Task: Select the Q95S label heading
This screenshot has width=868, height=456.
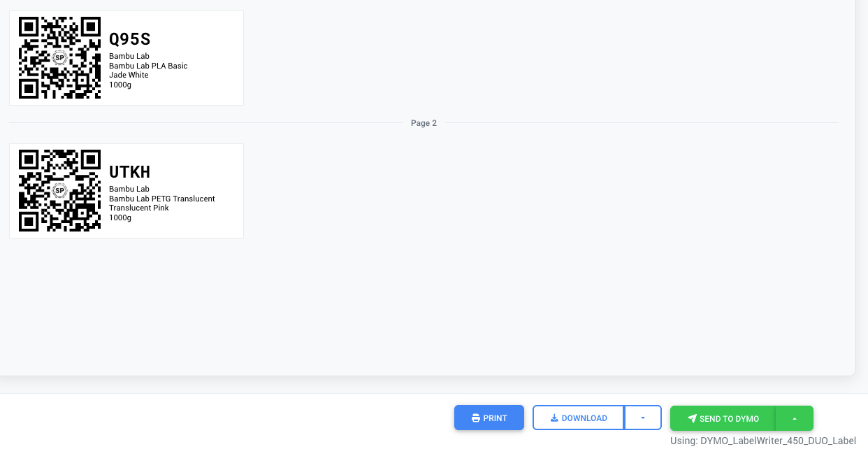Action: (x=130, y=39)
